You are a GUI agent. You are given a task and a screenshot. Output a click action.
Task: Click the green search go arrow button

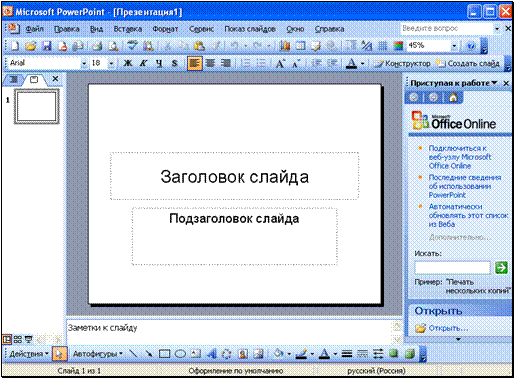pyautogui.click(x=501, y=267)
